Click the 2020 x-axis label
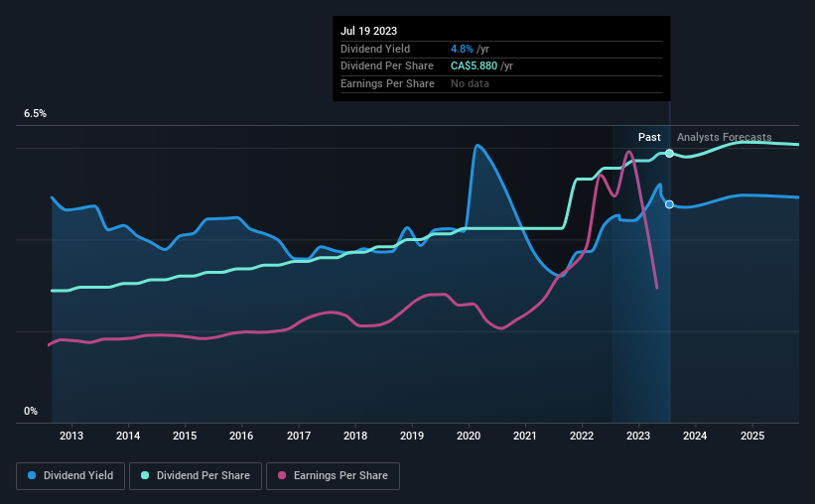The height and width of the screenshot is (504, 815). pos(469,436)
